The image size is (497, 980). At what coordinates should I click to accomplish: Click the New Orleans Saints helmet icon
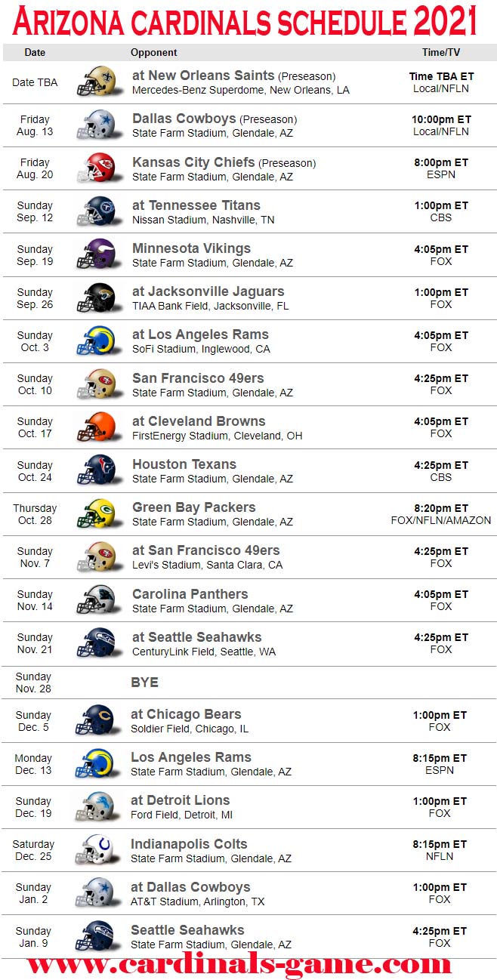[x=96, y=82]
